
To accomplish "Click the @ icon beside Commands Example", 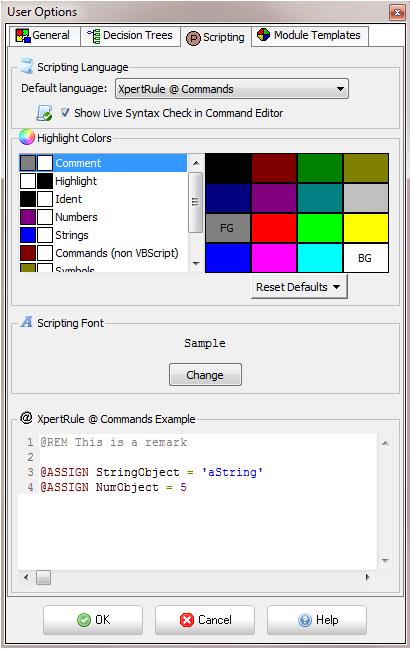I will coord(26,418).
